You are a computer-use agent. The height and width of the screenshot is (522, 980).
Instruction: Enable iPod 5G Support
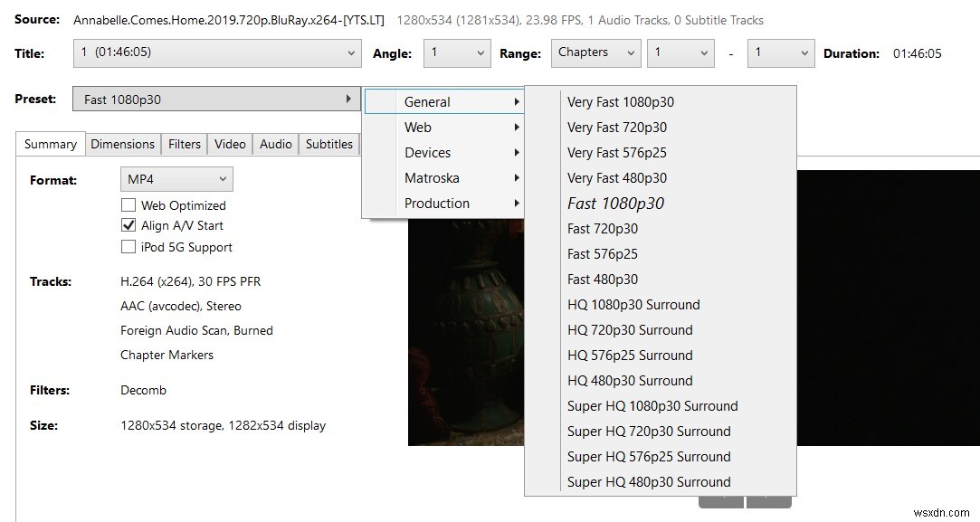(128, 245)
